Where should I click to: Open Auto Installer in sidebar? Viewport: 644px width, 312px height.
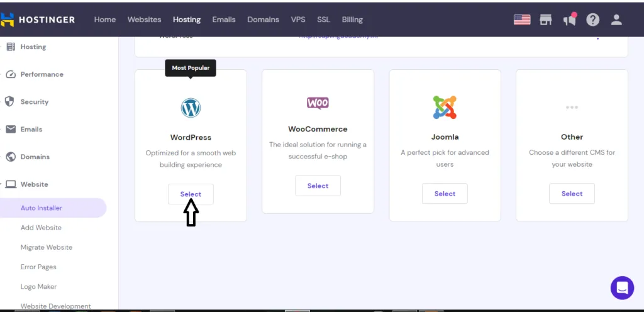pos(53,208)
